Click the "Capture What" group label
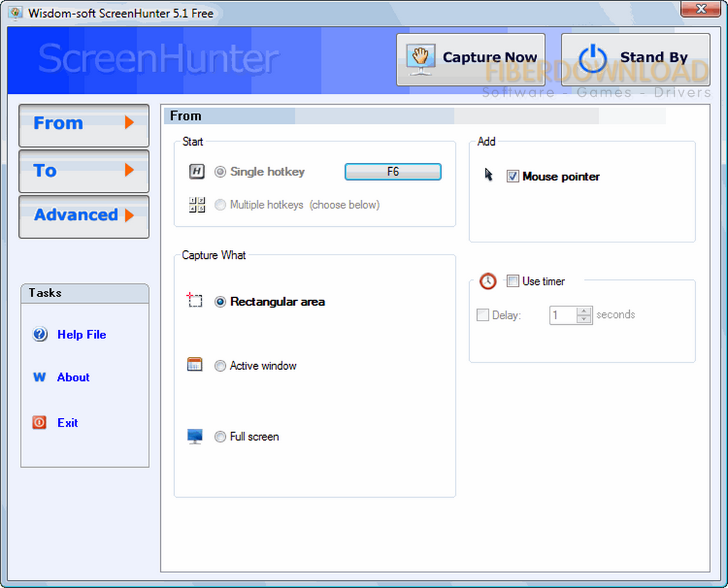The height and width of the screenshot is (588, 728). (x=214, y=255)
